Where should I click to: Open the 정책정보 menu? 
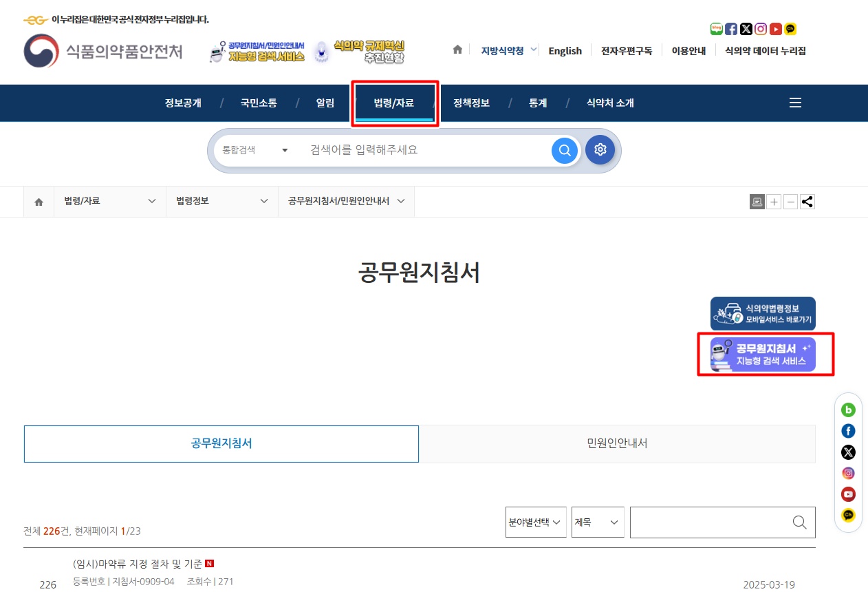[x=470, y=103]
